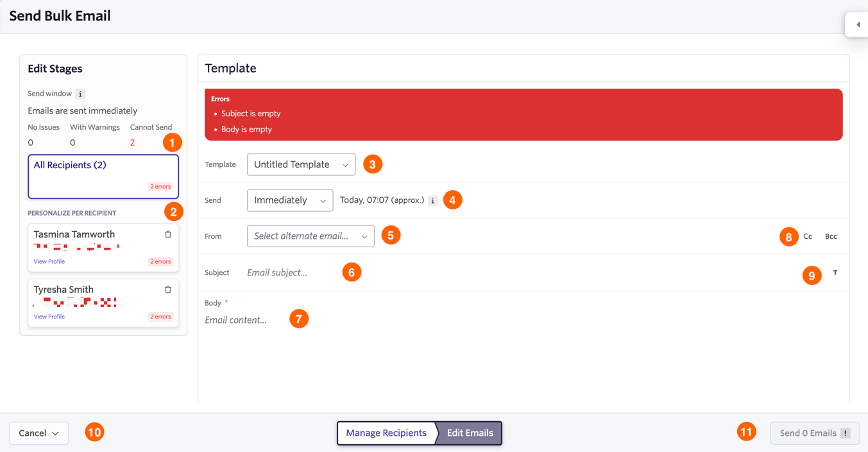This screenshot has height=452, width=868.
Task: Click the Cannot Send count label
Action: coord(151,127)
